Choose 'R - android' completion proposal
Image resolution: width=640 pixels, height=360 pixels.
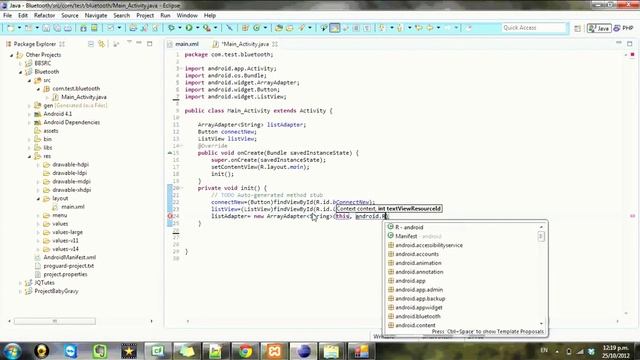tap(409, 227)
